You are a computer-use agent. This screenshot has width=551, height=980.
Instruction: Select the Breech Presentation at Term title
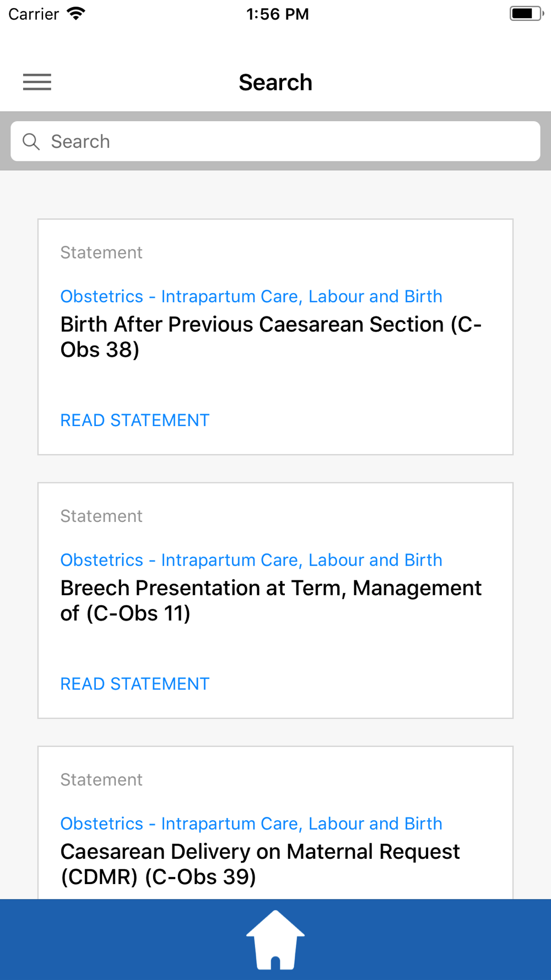click(270, 600)
